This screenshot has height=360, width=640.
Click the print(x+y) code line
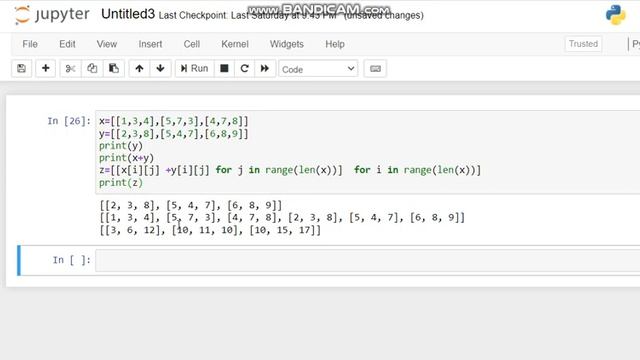[126, 158]
